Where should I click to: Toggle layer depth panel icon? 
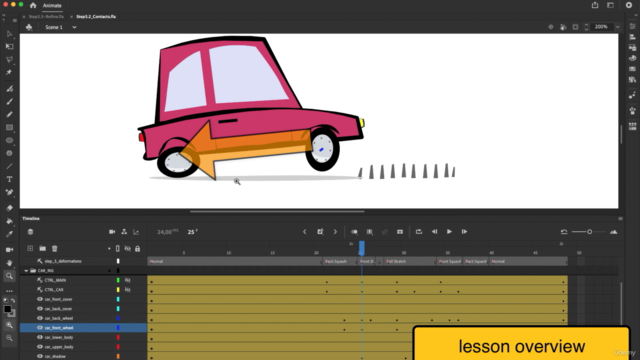click(x=136, y=232)
